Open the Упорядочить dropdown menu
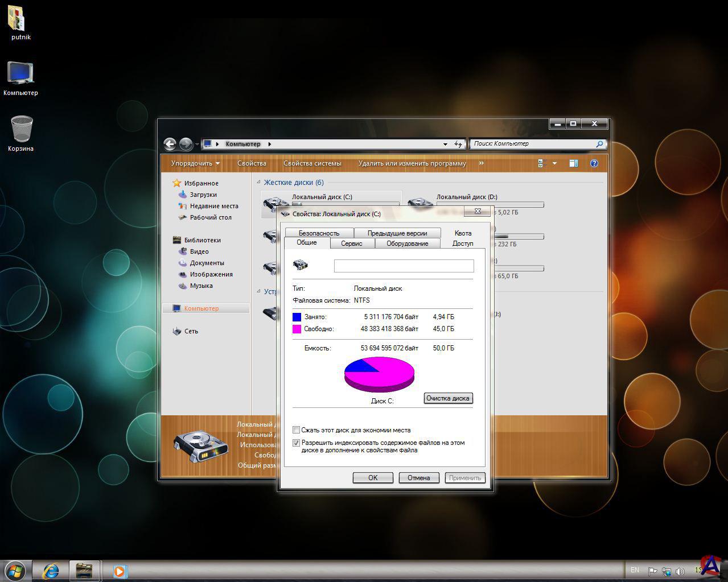The height and width of the screenshot is (582, 728). [195, 163]
